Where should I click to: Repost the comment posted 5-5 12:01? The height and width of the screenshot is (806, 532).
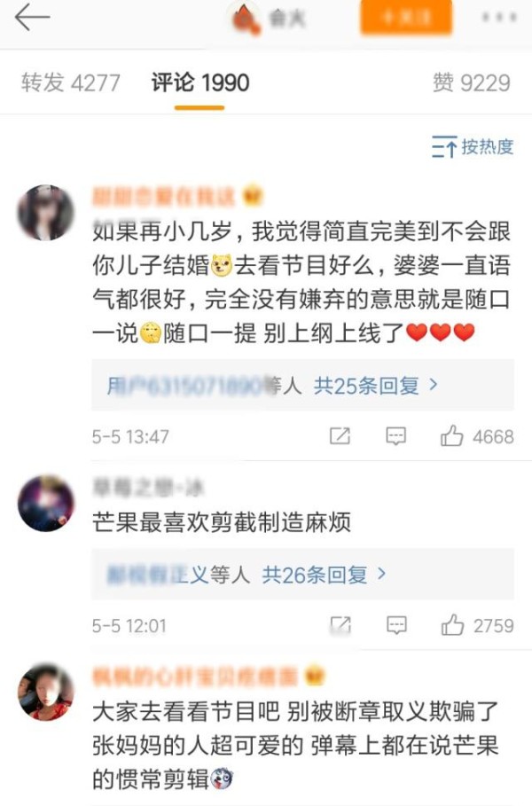[340, 625]
